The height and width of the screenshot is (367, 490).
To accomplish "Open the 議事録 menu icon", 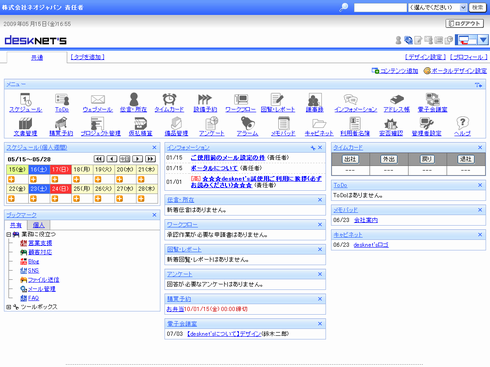I will (314, 99).
